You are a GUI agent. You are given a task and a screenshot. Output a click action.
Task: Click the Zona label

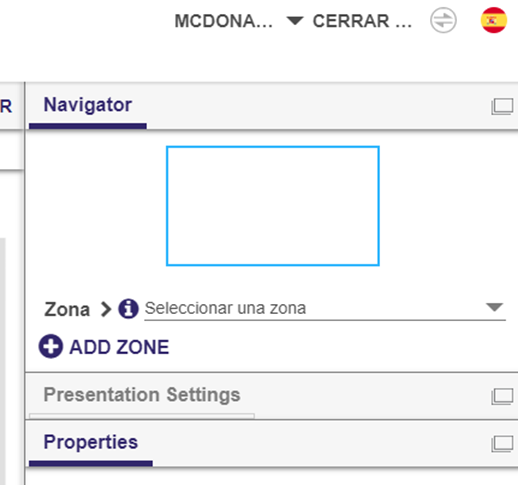click(67, 310)
